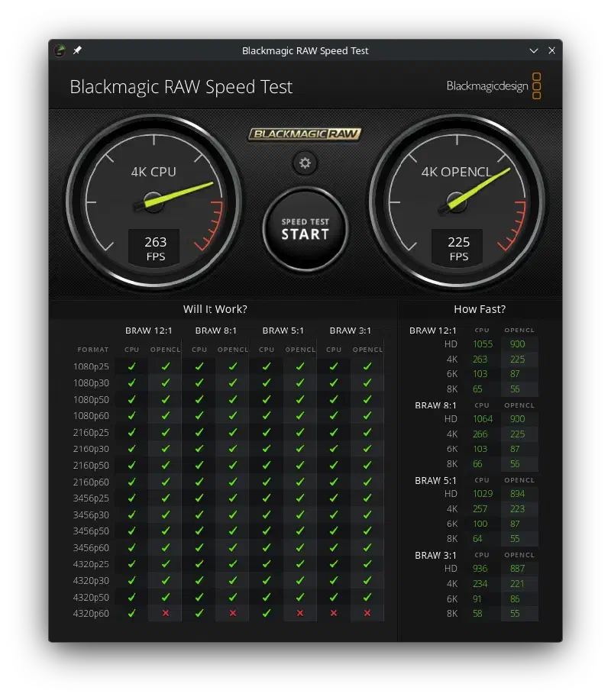
Task: Click BRAW 5:1 6K CPU value 100
Action: [480, 524]
